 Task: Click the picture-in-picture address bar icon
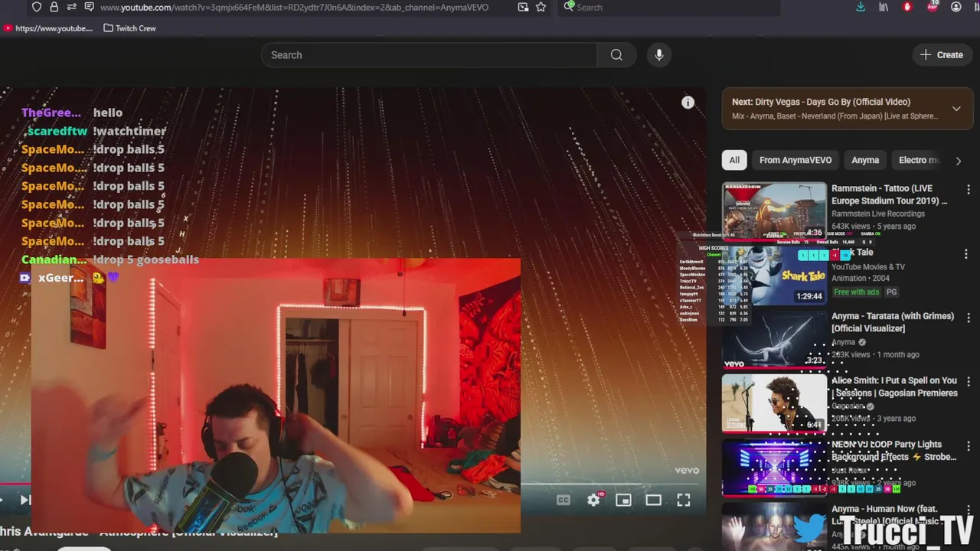pyautogui.click(x=523, y=7)
